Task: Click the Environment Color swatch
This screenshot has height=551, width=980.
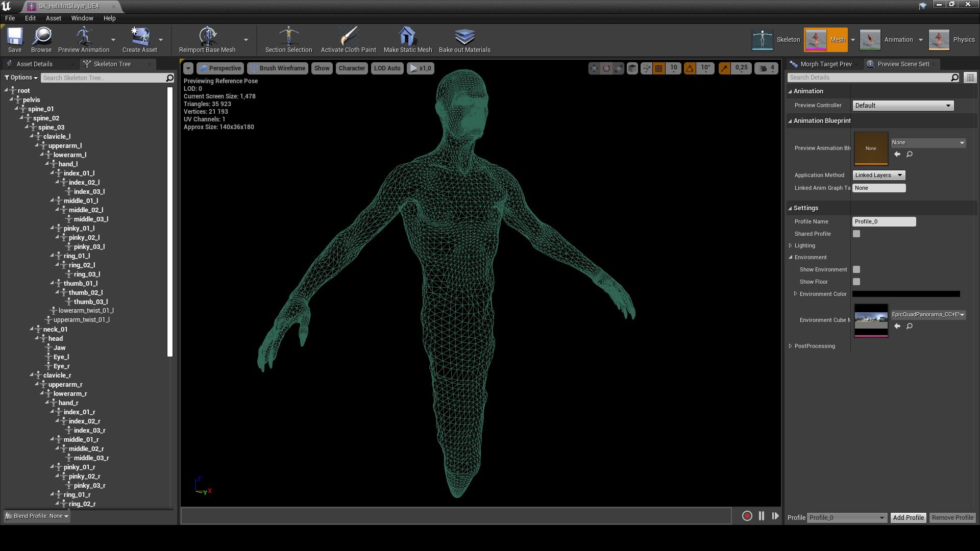Action: [x=906, y=294]
